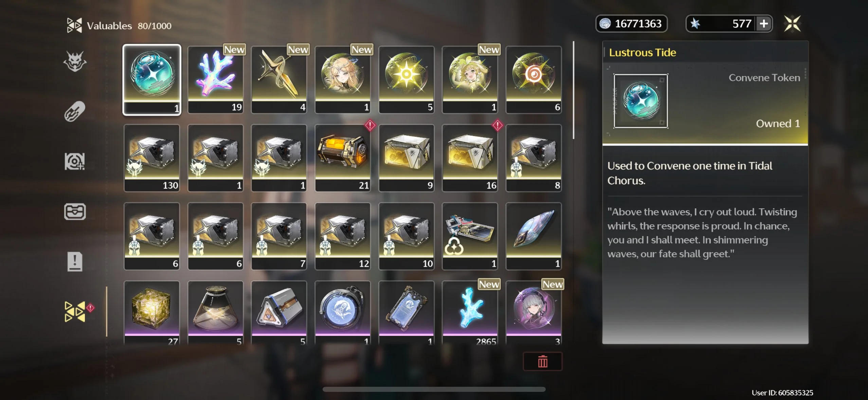Add more Astrite with the plus button
Viewport: 868px width, 400px height.
click(764, 24)
